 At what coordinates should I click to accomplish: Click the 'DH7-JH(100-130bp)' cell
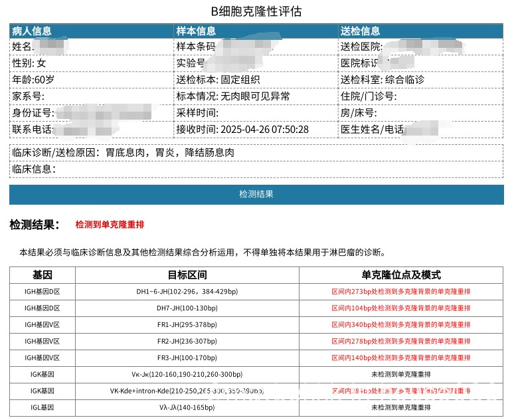[x=187, y=308]
